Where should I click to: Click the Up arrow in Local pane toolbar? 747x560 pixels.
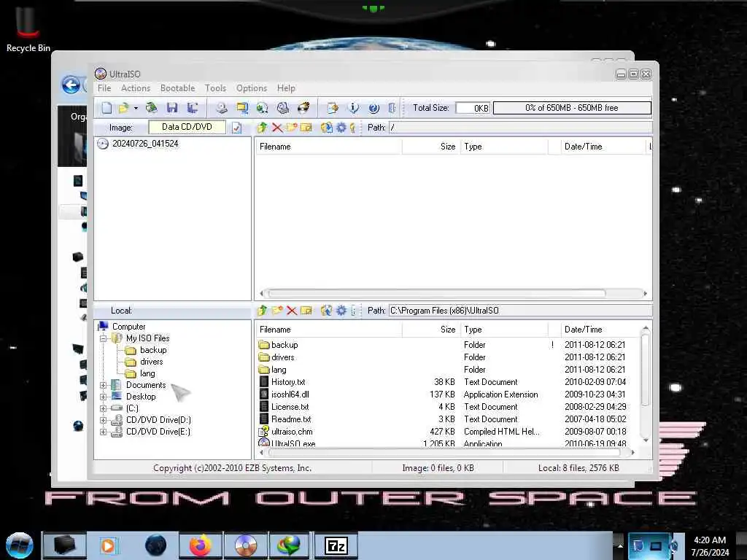tap(262, 311)
